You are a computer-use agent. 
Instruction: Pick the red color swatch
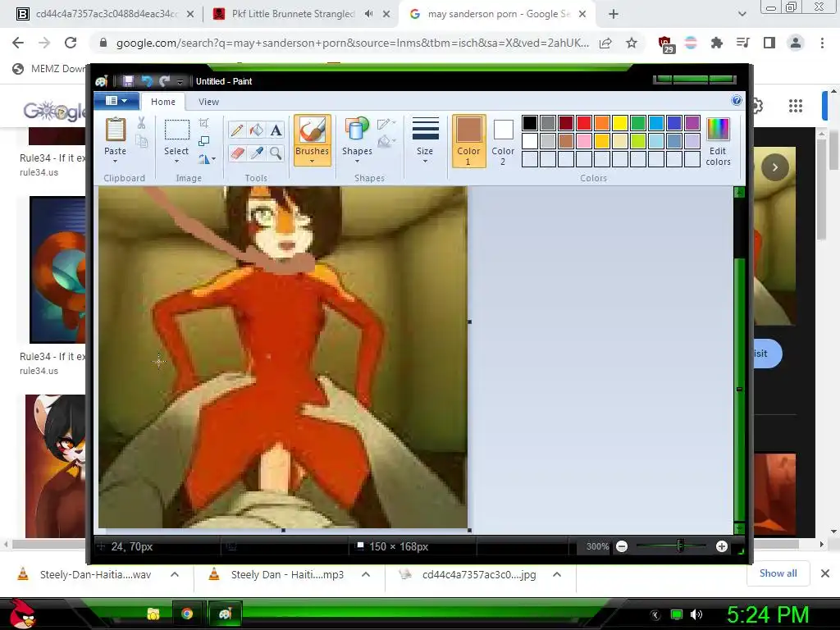point(584,123)
